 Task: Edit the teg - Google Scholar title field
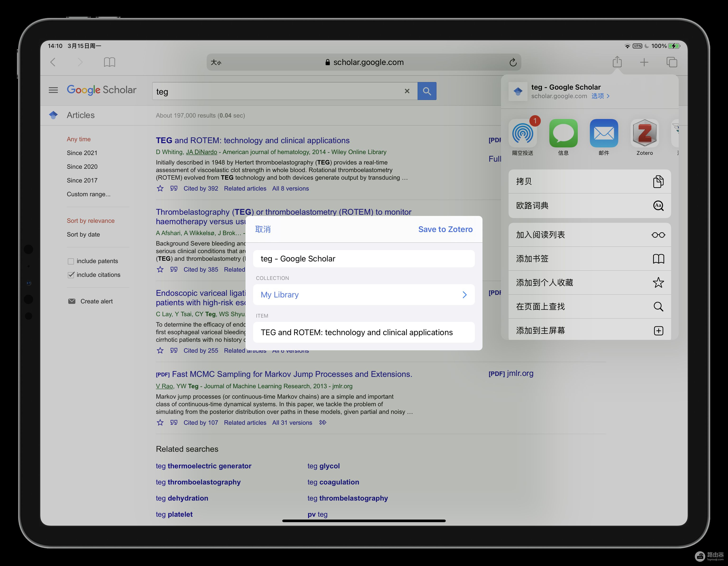pos(364,259)
